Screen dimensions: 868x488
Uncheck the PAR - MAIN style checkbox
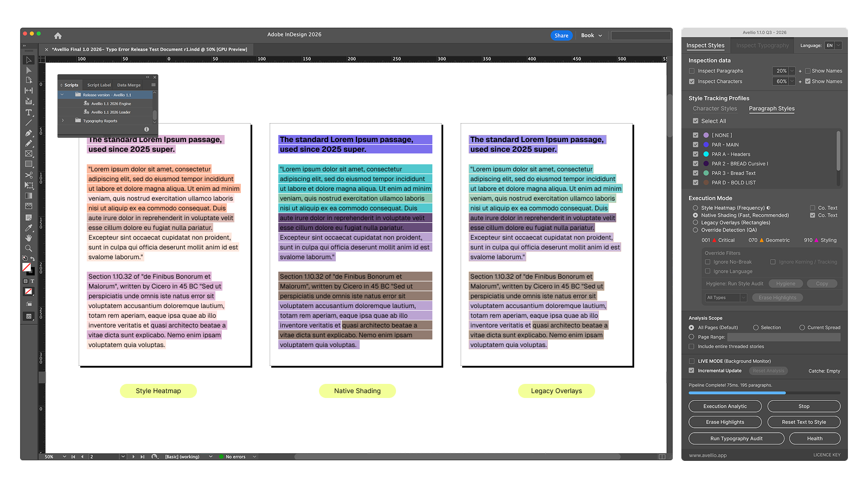pyautogui.click(x=695, y=145)
